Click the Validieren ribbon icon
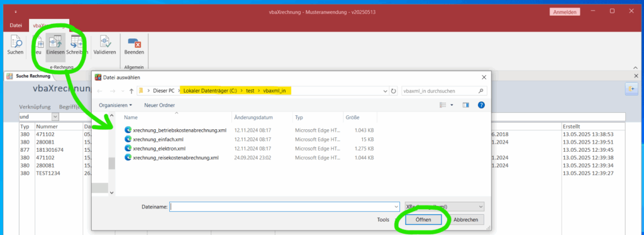 coord(104,45)
